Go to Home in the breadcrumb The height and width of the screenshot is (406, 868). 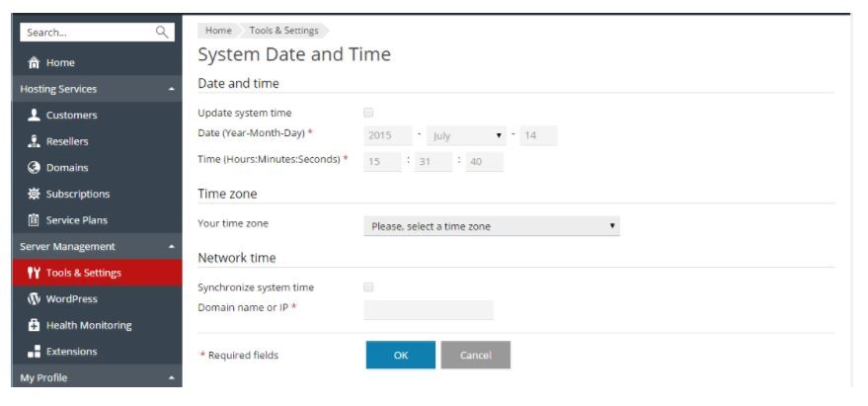[218, 31]
